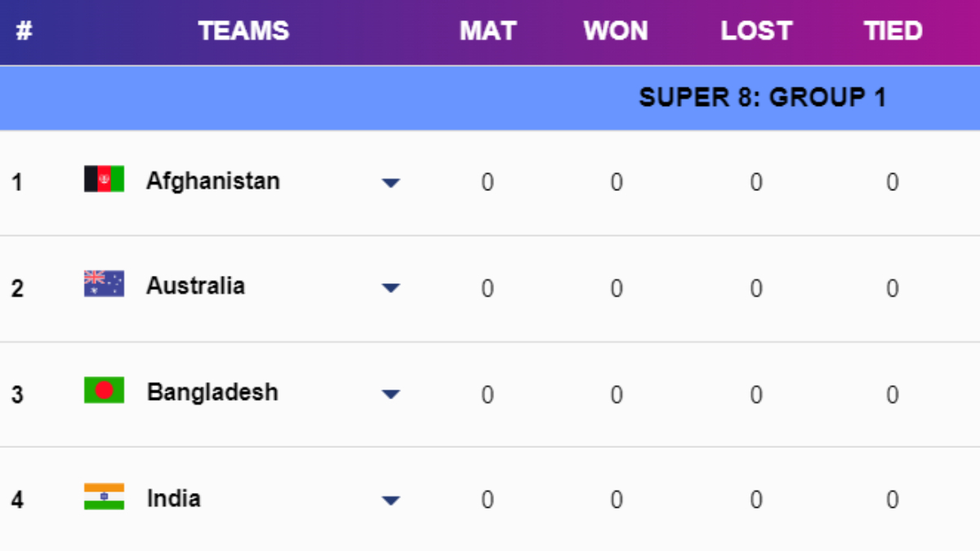Click the # rank column header

point(23,31)
